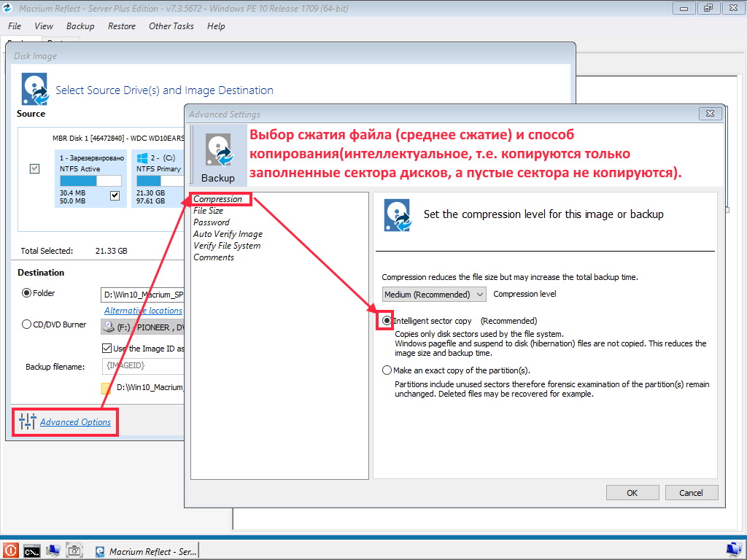The height and width of the screenshot is (560, 747).
Task: Select Verify File System setting
Action: (227, 246)
